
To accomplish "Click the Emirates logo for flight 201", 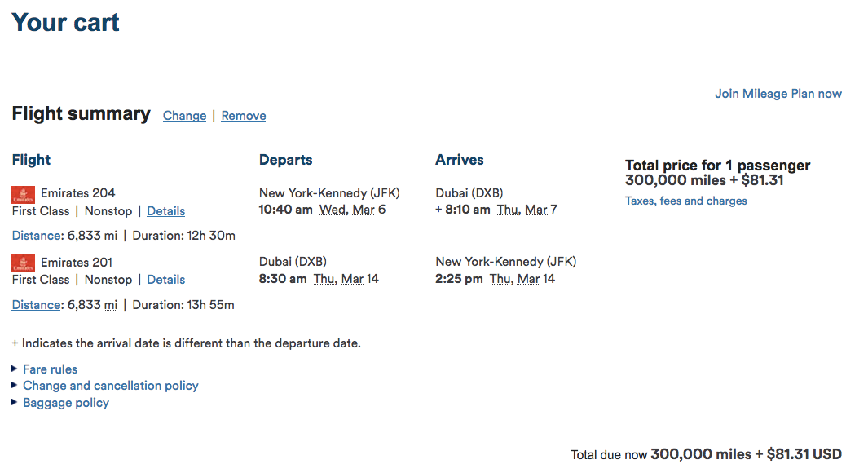I will (23, 263).
